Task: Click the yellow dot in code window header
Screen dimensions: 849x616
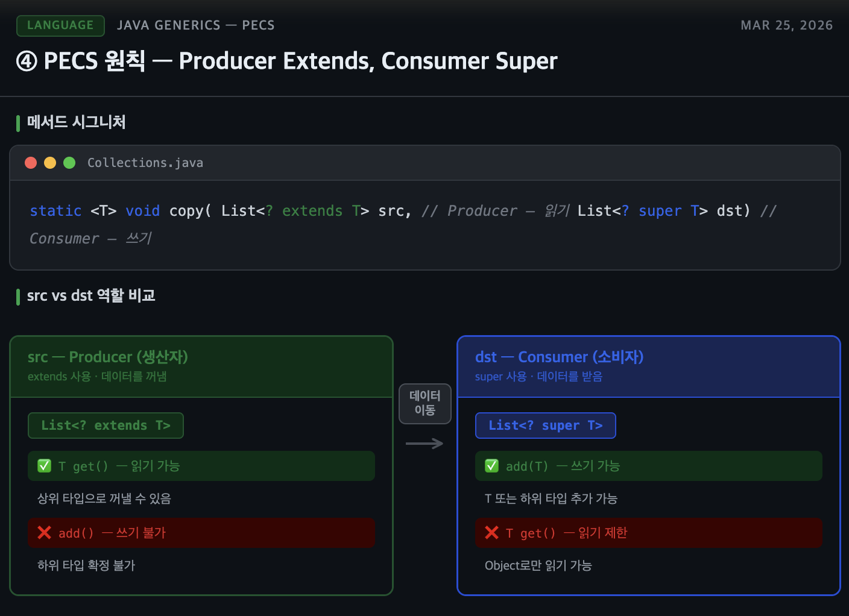Action: click(x=50, y=163)
